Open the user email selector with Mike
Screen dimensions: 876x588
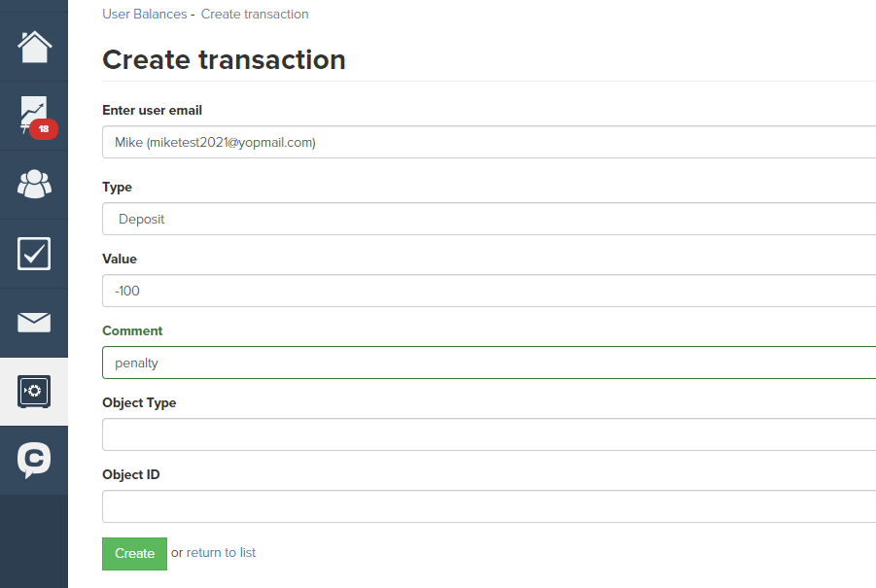point(489,142)
